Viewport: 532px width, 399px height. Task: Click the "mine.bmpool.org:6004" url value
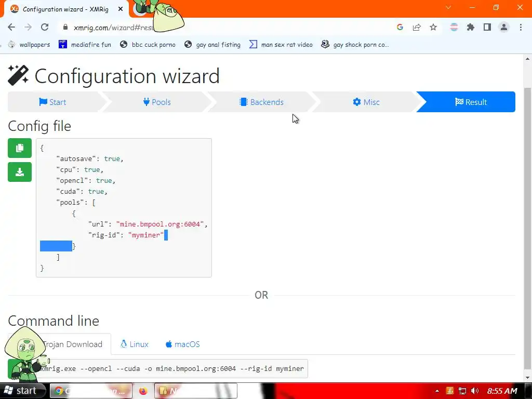tap(160, 224)
